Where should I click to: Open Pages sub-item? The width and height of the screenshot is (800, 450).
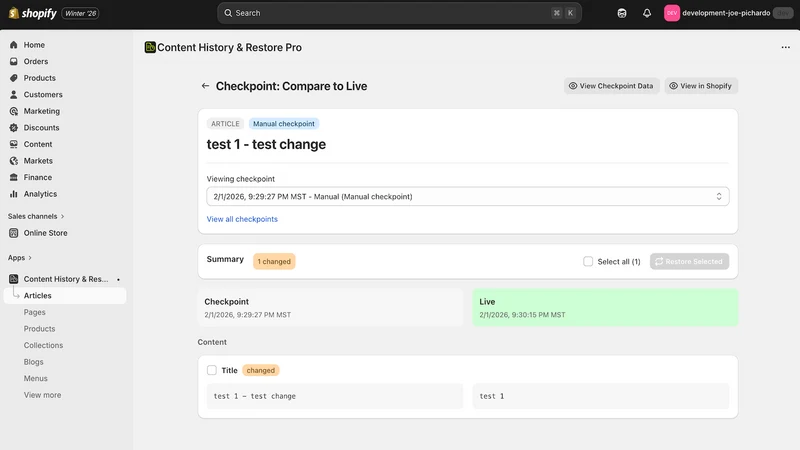[35, 312]
